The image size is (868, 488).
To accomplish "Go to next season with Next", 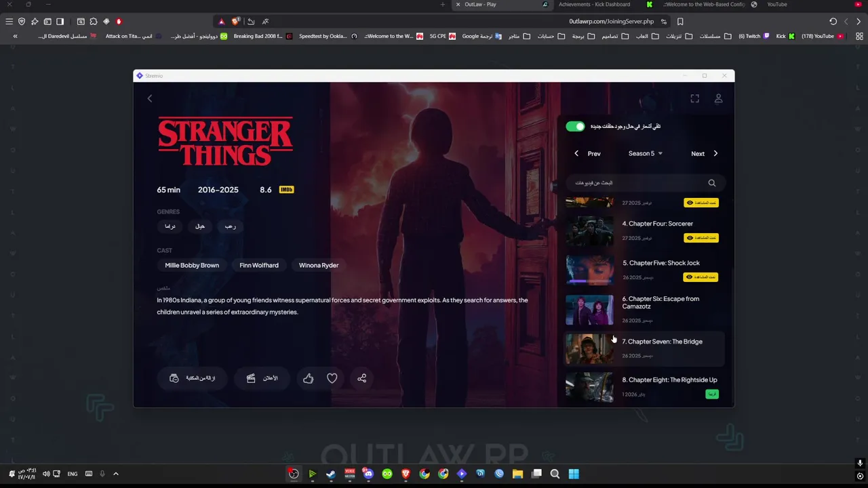I will tap(705, 153).
